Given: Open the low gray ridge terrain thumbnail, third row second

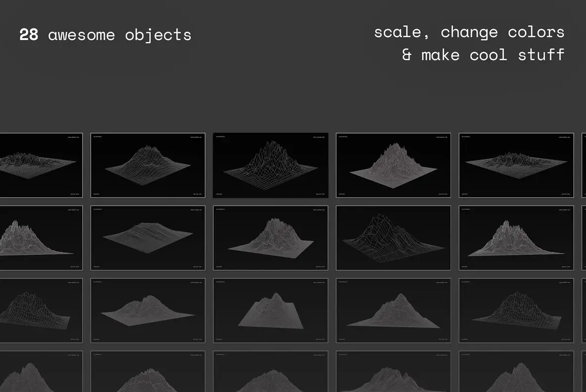Looking at the screenshot, I should (147, 310).
